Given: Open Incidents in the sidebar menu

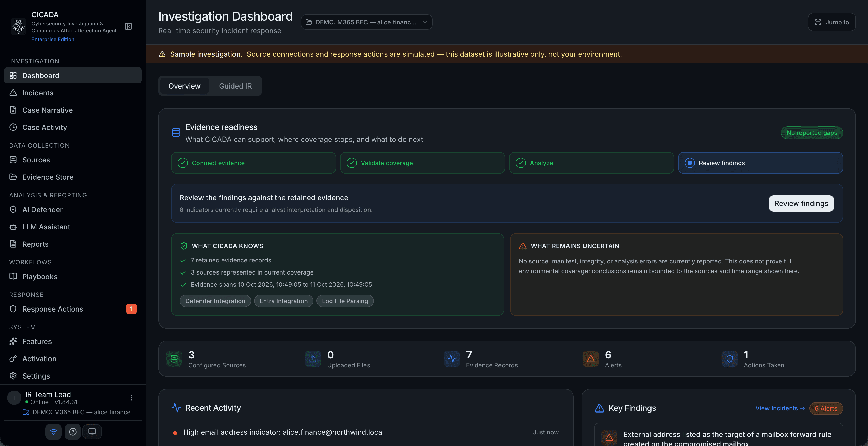Looking at the screenshot, I should 72,93.
